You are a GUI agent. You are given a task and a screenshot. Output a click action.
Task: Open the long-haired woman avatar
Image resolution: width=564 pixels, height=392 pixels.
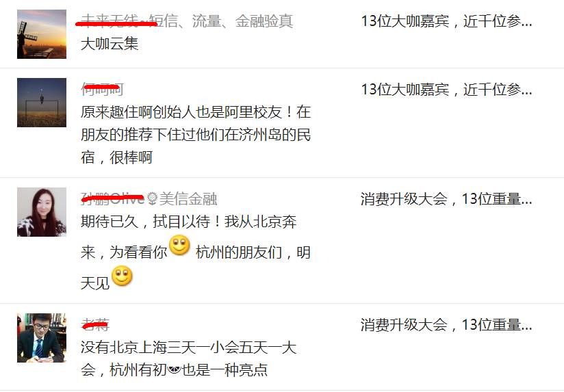(x=42, y=212)
